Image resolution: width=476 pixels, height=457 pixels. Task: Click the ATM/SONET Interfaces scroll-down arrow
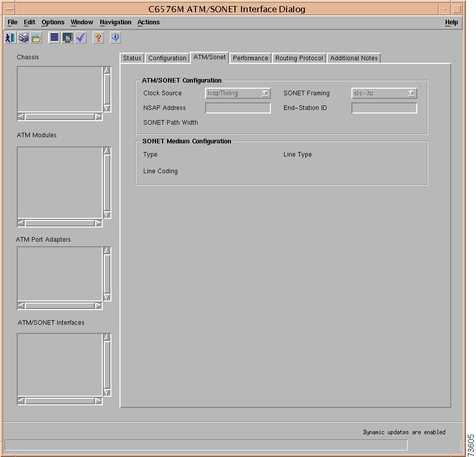click(x=107, y=392)
